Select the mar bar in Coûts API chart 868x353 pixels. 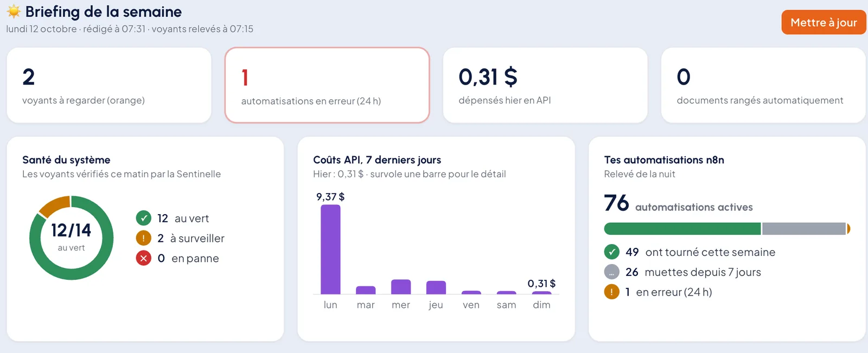(366, 290)
